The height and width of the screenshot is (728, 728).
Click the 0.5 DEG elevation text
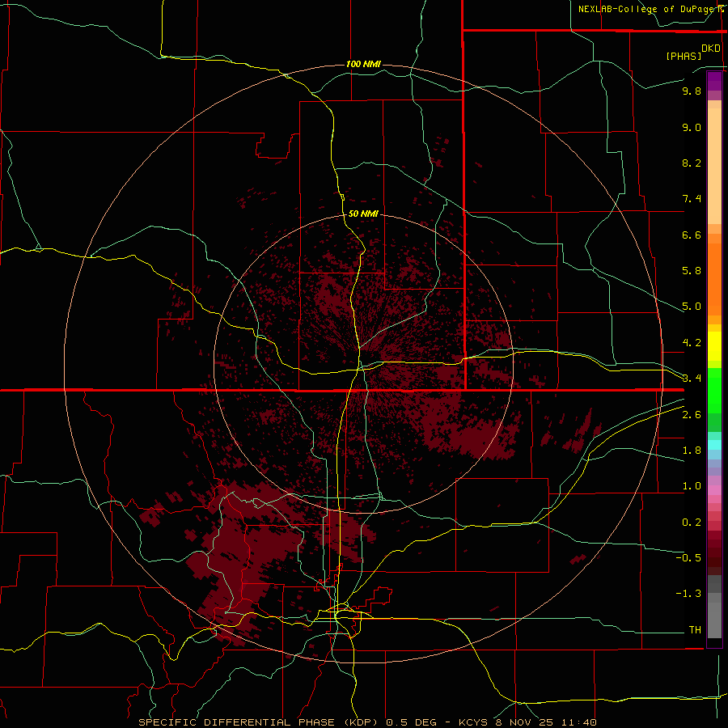[x=412, y=722]
